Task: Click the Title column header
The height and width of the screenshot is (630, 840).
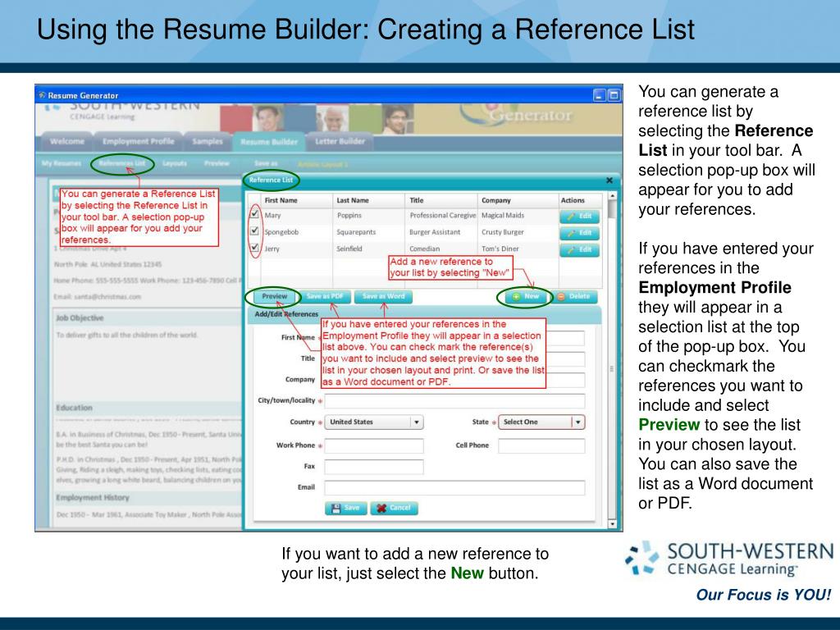Action: [x=441, y=200]
